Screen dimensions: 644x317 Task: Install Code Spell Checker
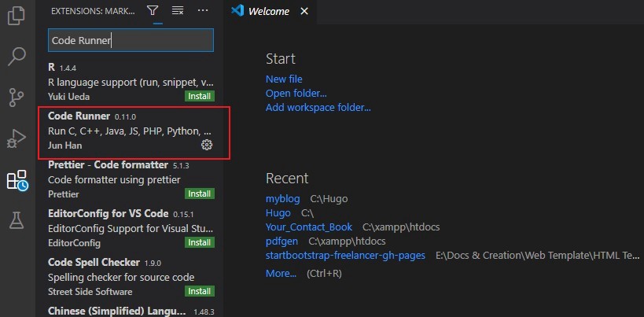click(x=199, y=292)
